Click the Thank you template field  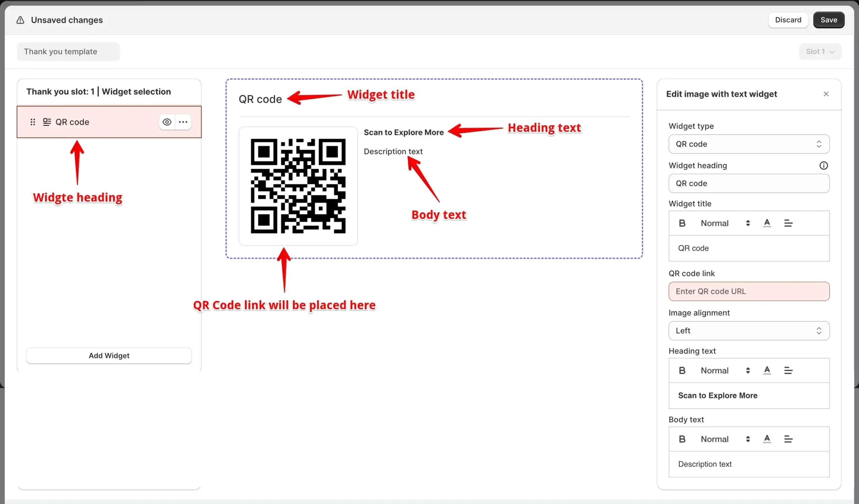click(x=68, y=51)
